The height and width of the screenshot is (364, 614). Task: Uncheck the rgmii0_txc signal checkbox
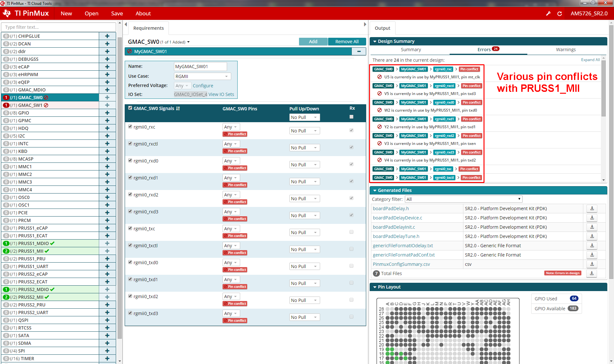(130, 228)
